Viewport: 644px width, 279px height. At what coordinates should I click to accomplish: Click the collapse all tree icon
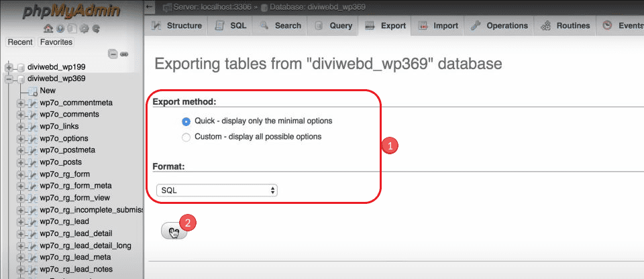tap(113, 54)
